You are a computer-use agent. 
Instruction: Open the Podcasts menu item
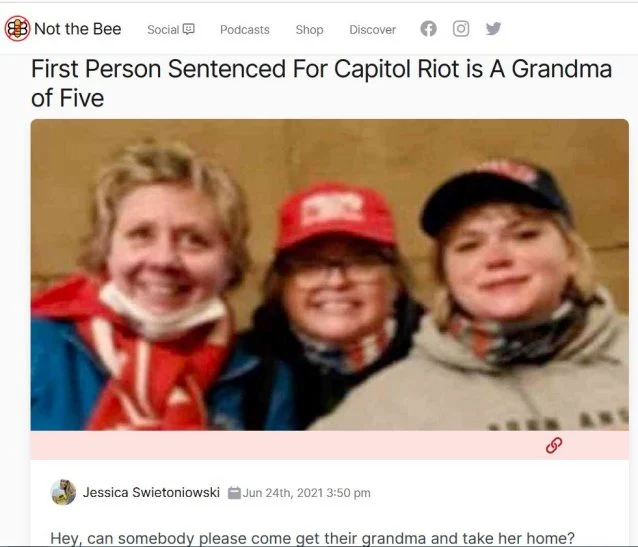(x=245, y=30)
